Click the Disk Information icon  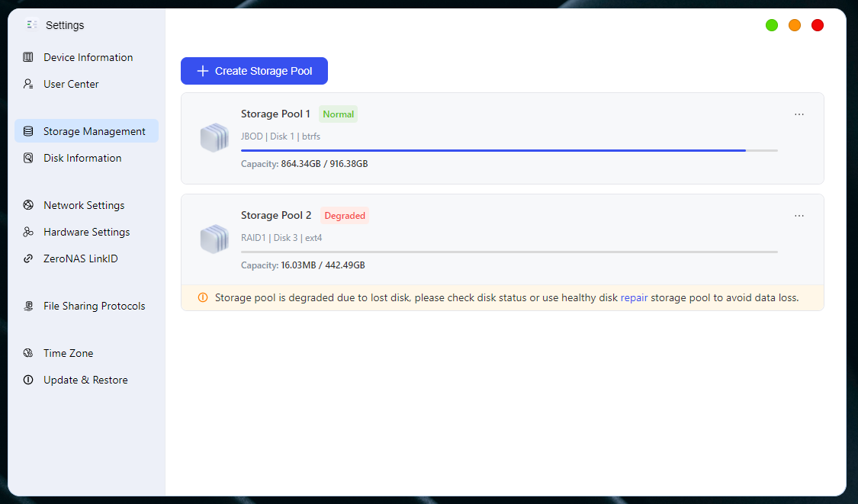[x=28, y=158]
